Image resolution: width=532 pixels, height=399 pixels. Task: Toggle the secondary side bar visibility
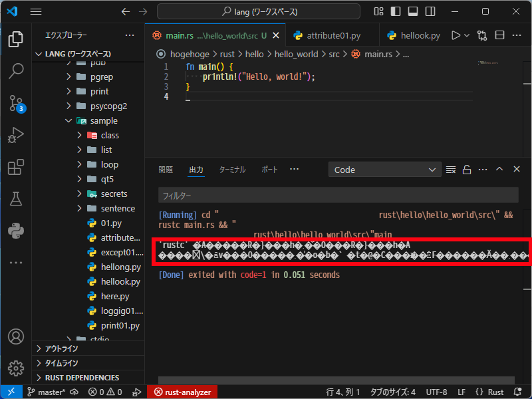430,11
